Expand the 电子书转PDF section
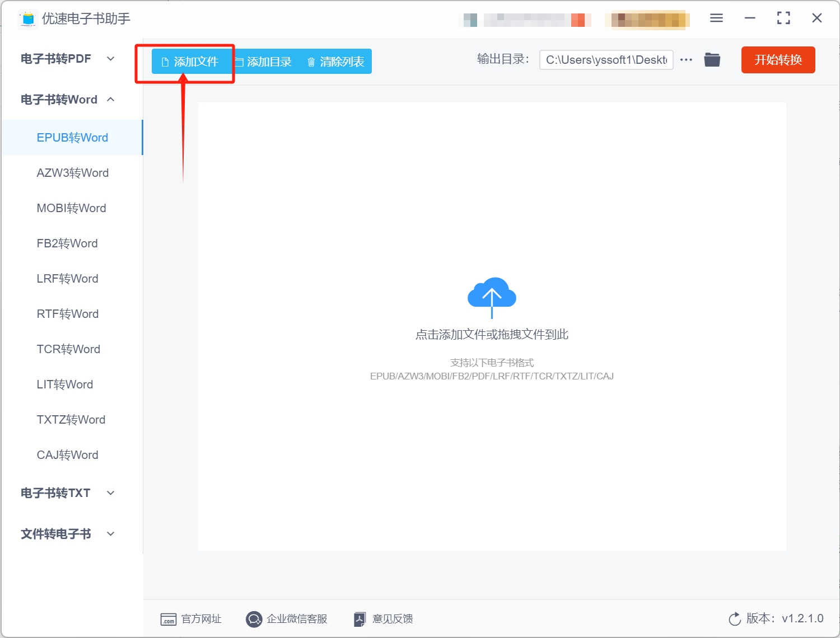The image size is (840, 638). point(67,59)
